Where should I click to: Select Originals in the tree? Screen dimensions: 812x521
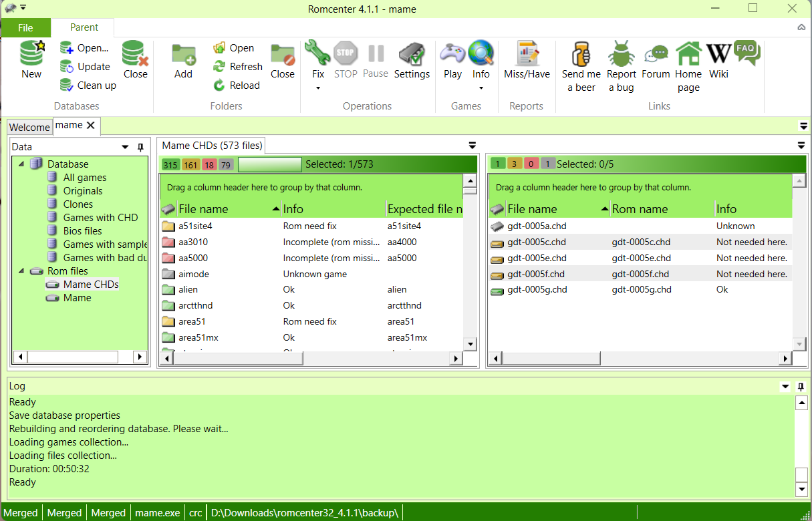click(83, 190)
